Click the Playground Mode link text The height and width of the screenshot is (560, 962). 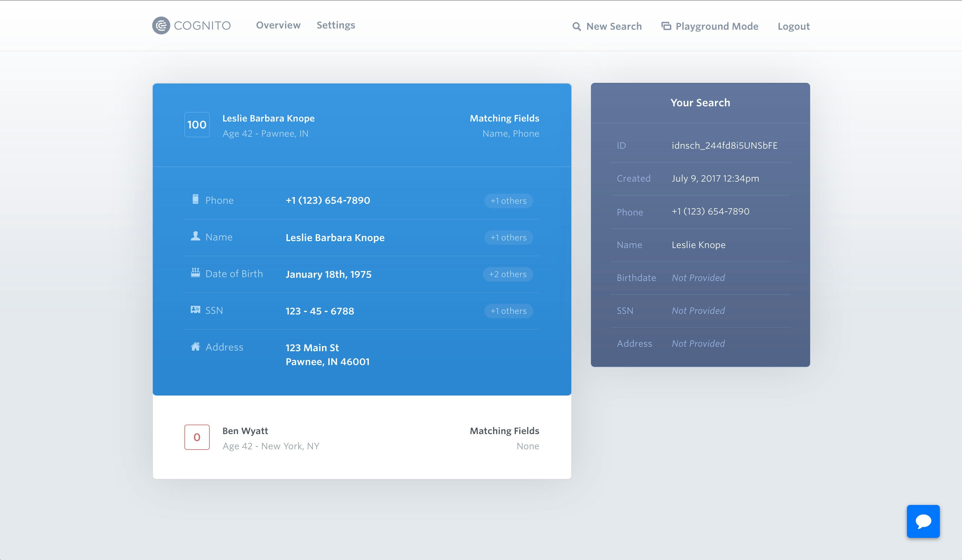717,26
